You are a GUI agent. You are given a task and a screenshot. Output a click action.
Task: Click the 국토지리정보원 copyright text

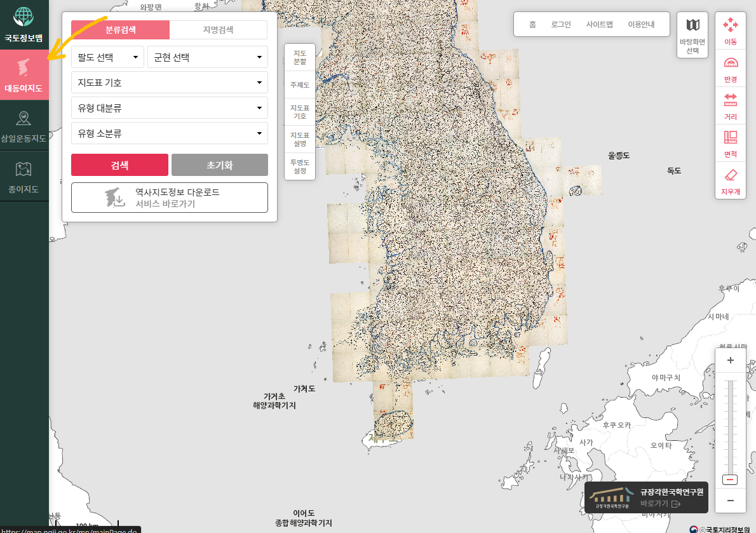click(724, 530)
